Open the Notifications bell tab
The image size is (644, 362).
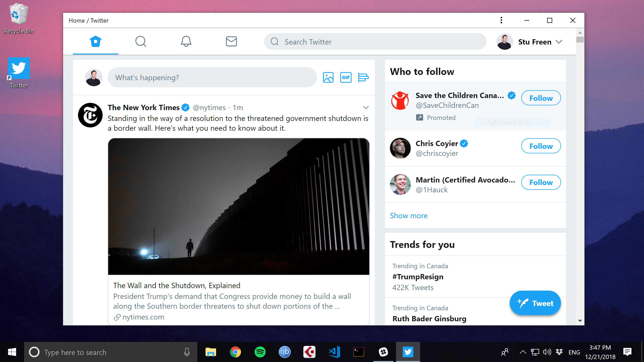tap(186, 41)
